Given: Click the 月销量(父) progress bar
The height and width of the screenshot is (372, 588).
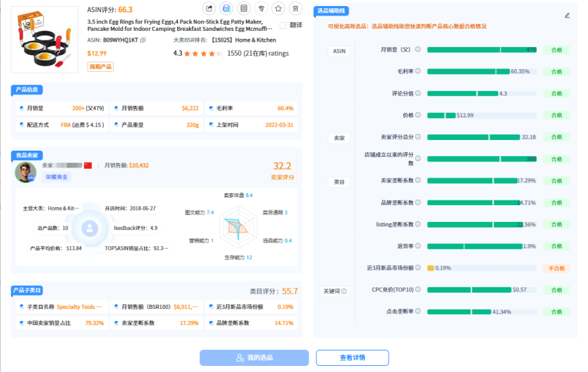Looking at the screenshot, I should click(x=482, y=50).
